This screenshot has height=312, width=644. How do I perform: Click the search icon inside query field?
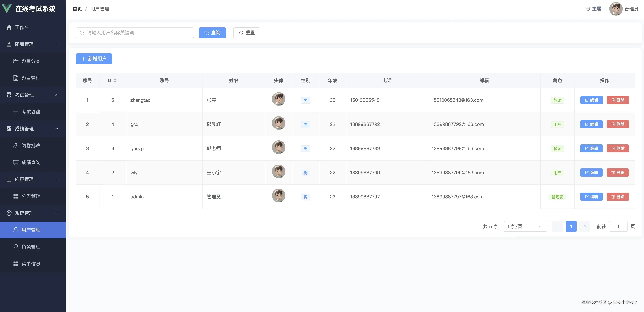click(x=82, y=33)
